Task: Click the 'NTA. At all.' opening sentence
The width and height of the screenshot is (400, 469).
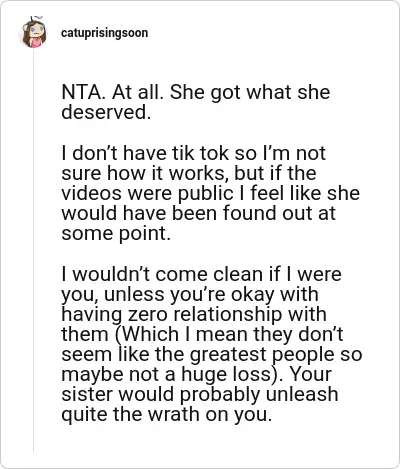Action: point(112,92)
